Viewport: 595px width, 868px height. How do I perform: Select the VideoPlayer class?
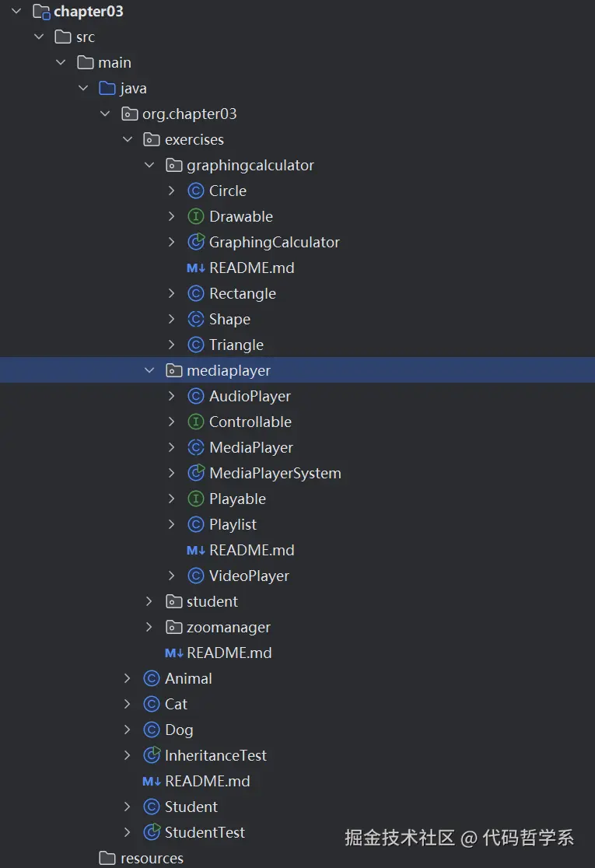point(249,576)
